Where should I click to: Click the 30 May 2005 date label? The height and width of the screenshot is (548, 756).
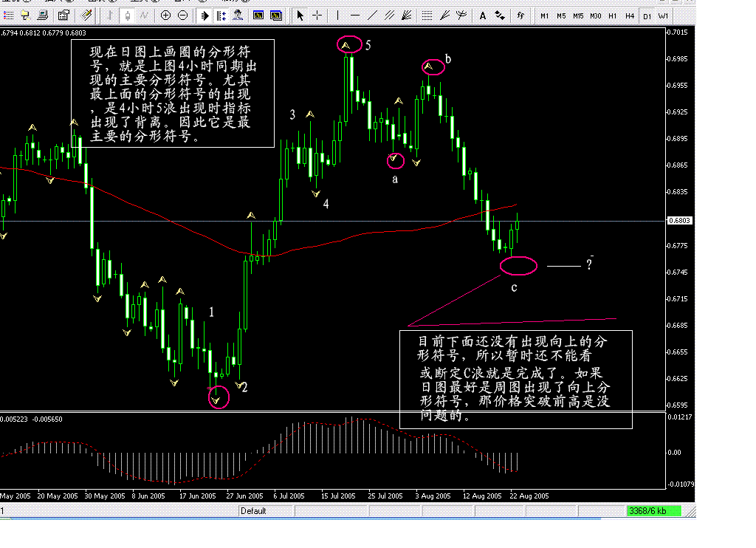pyautogui.click(x=105, y=496)
